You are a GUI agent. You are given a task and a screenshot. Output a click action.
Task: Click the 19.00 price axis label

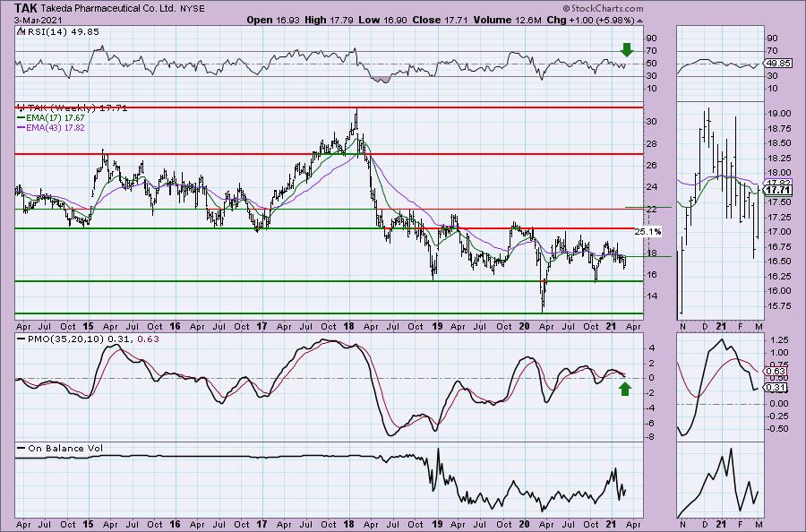(x=779, y=114)
